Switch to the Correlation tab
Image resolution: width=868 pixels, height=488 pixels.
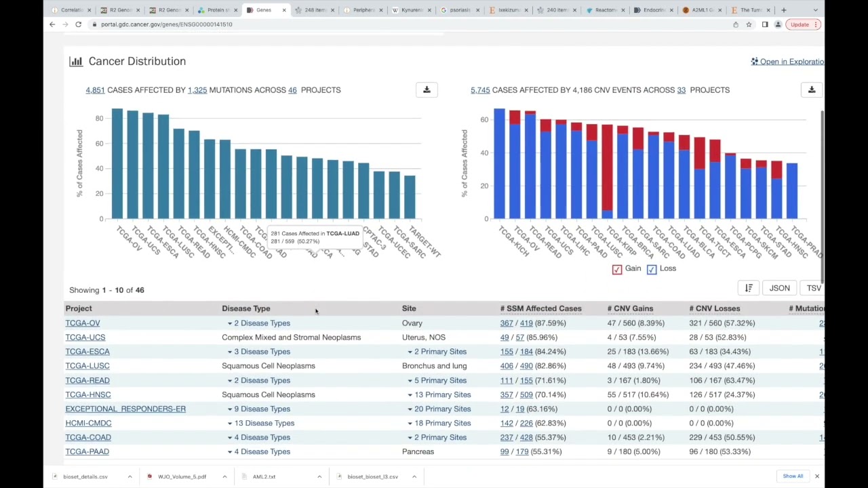[x=72, y=10]
